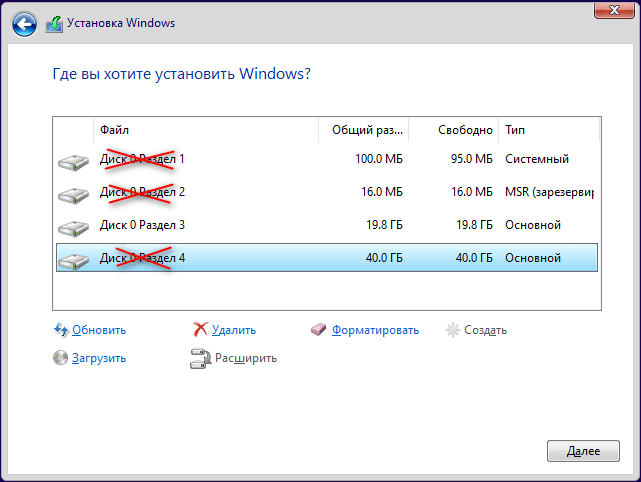Click the Create (Создать) star icon
The height and width of the screenshot is (482, 641).
coord(453,329)
